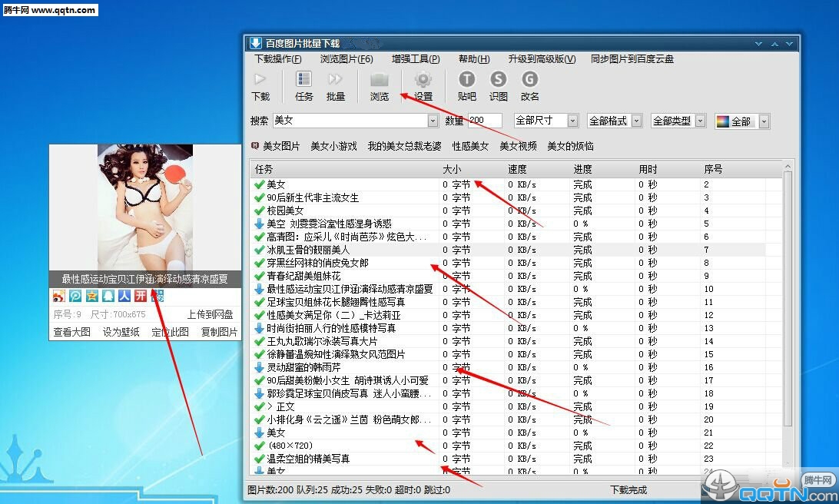Screen dimensions: 839x504
Task: Select the > 正文 task row
Action: [509, 406]
